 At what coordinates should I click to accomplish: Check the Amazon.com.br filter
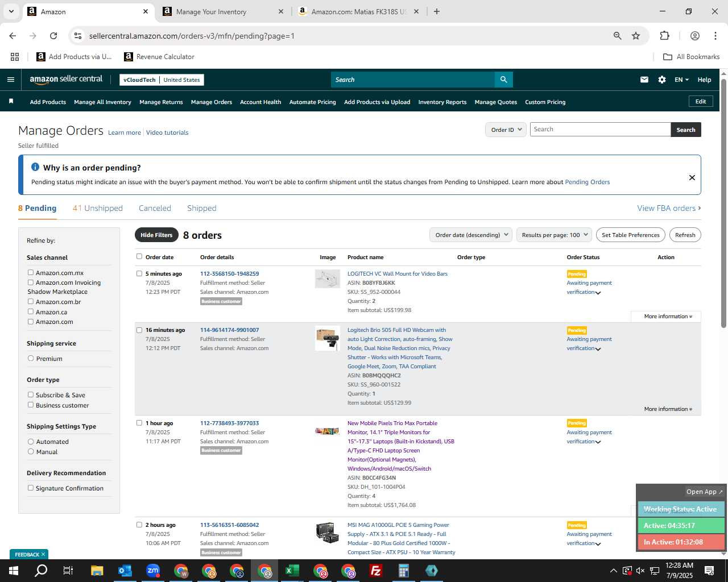[31, 302]
